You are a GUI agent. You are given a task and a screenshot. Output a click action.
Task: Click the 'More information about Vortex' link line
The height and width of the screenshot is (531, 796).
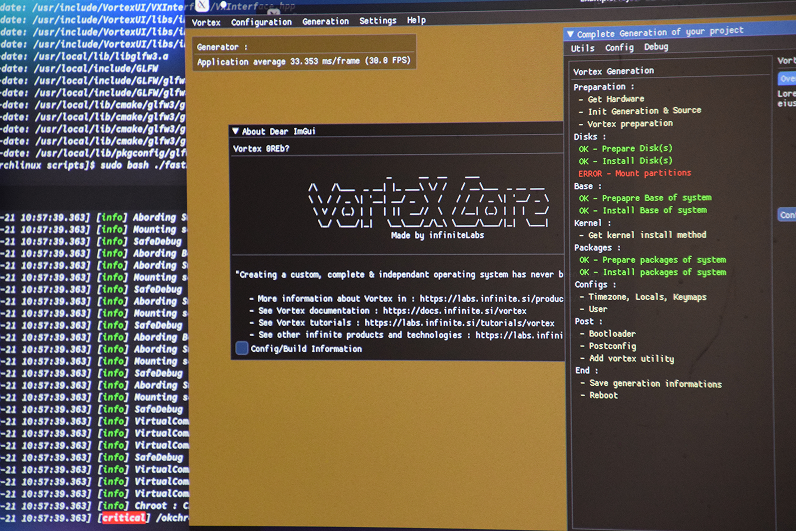(406, 298)
